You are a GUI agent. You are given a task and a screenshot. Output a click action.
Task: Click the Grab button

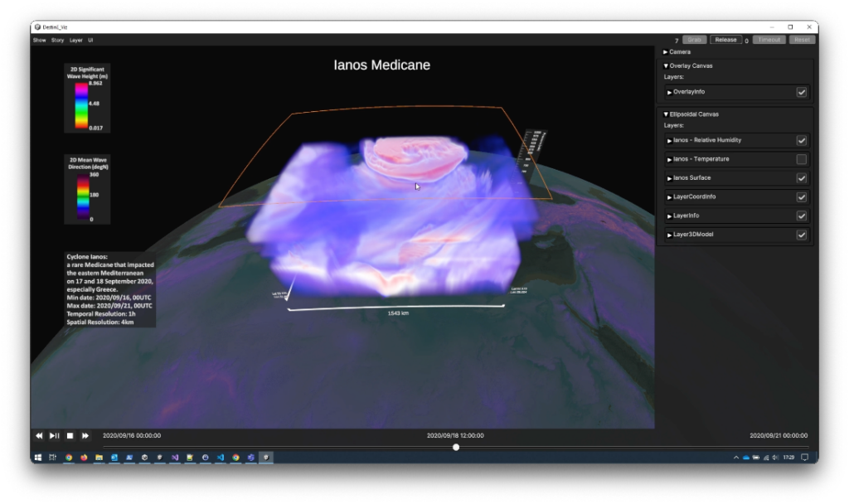point(695,40)
